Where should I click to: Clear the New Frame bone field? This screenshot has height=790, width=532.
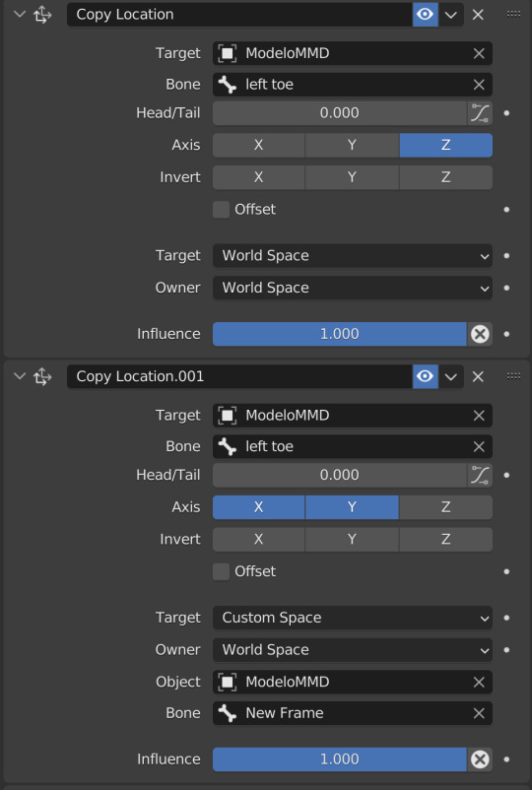pyautogui.click(x=479, y=713)
